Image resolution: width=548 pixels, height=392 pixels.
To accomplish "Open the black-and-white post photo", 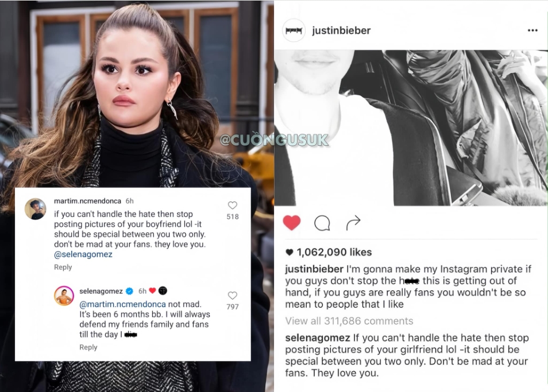I will [411, 128].
